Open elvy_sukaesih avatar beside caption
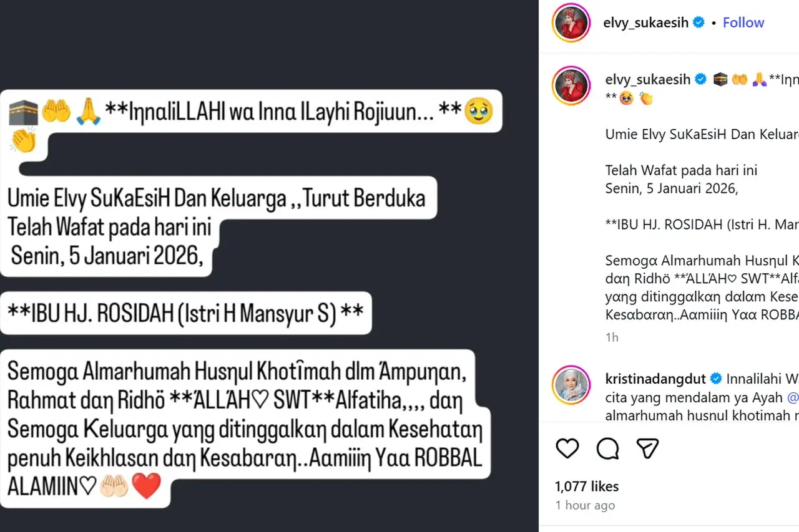The height and width of the screenshot is (532, 799). 571,85
